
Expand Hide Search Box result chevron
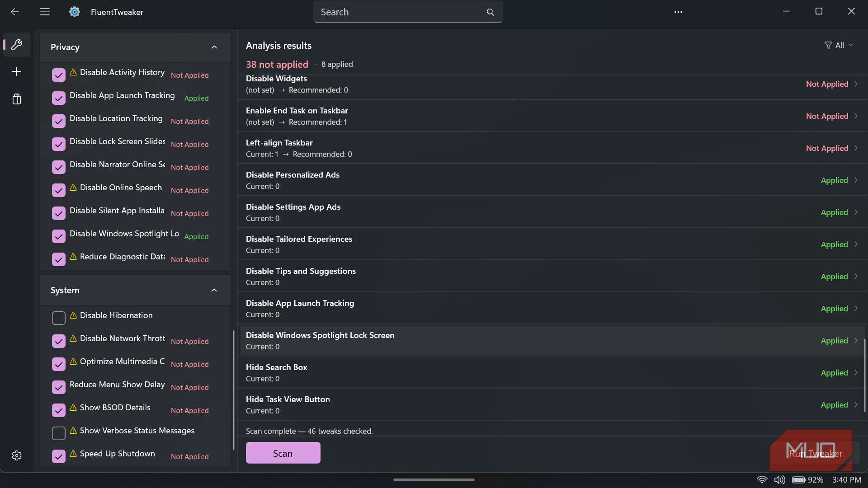point(856,373)
